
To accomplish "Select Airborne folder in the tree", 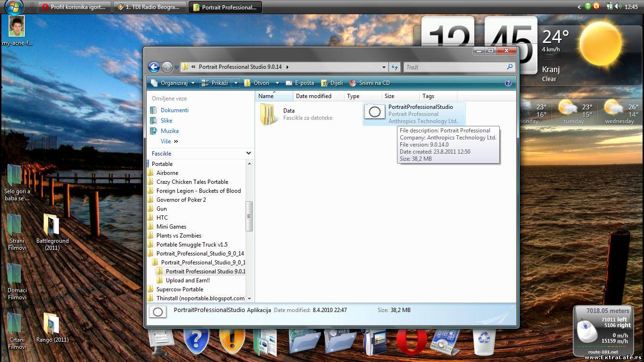I will (167, 173).
